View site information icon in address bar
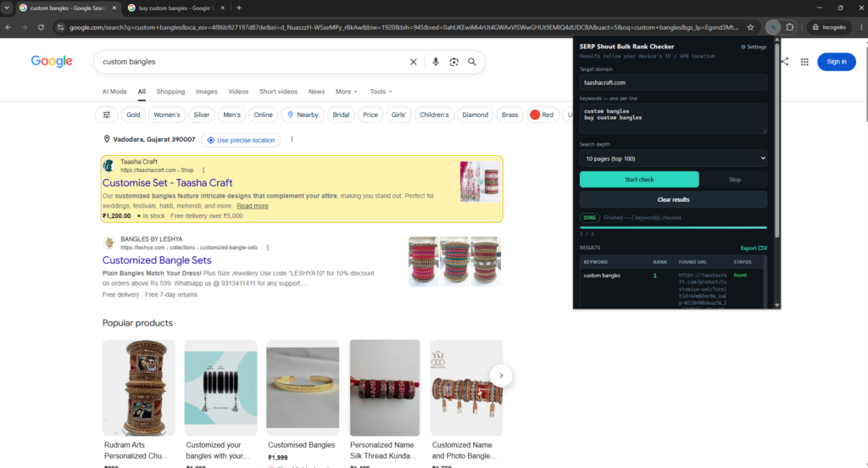868x468 pixels. coord(60,27)
